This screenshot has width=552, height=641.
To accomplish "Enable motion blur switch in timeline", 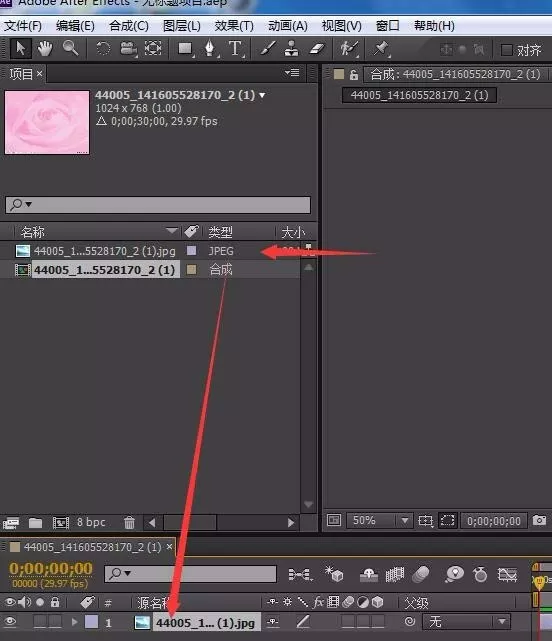I will click(x=421, y=574).
